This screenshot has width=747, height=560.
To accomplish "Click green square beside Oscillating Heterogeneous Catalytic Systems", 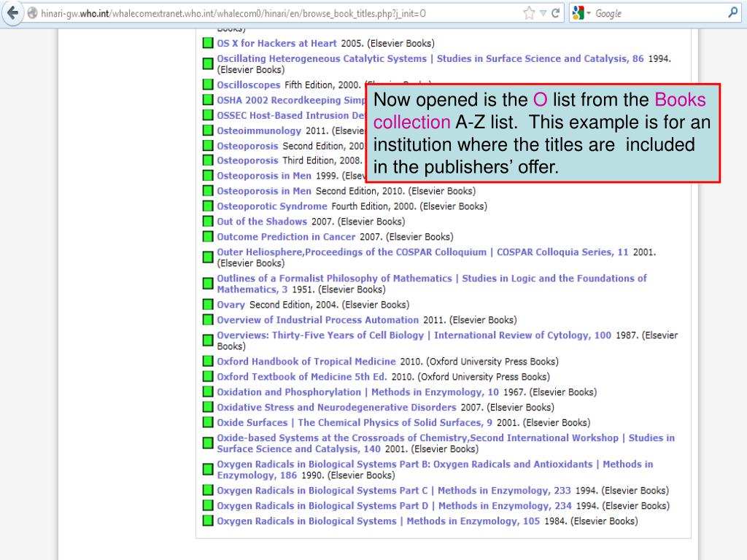I will pos(208,64).
